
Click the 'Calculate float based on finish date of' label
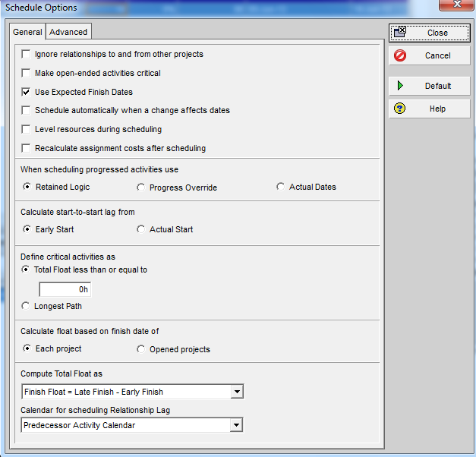[90, 331]
